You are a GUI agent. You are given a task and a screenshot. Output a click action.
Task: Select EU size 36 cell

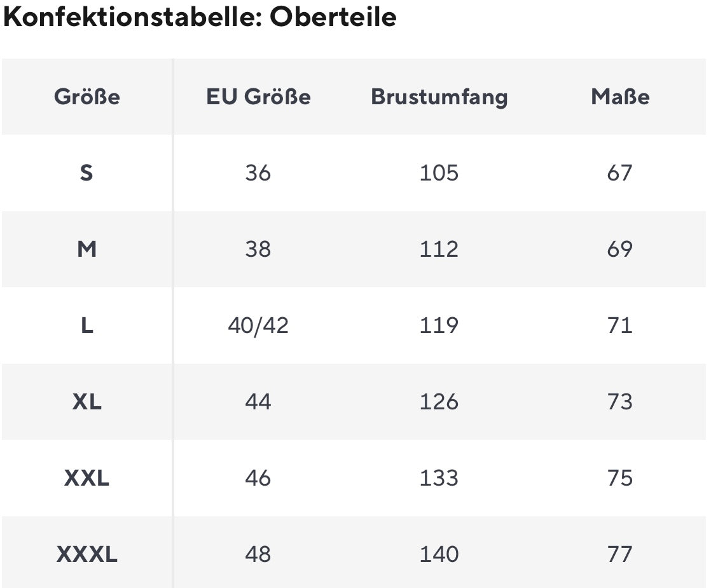(x=258, y=173)
